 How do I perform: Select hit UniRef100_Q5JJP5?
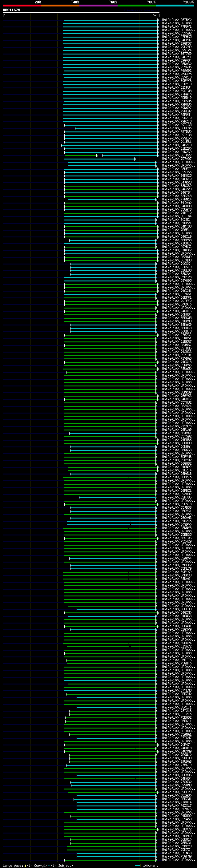[176, 74]
